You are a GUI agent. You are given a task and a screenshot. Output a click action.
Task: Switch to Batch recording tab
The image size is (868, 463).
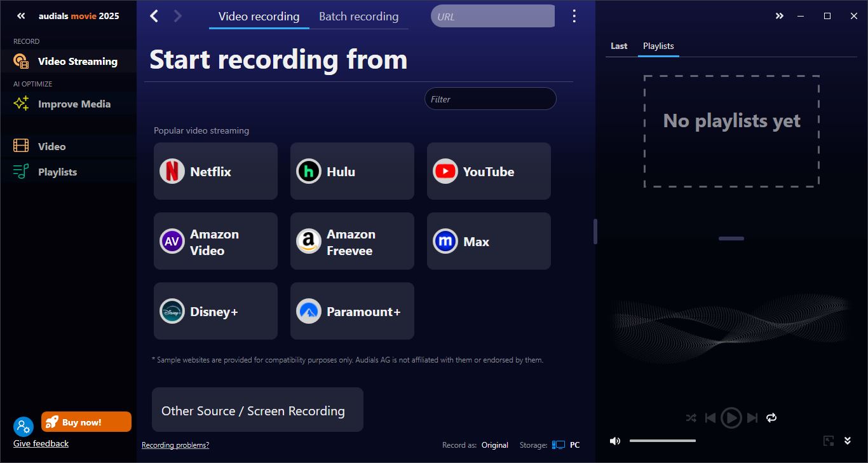click(359, 17)
